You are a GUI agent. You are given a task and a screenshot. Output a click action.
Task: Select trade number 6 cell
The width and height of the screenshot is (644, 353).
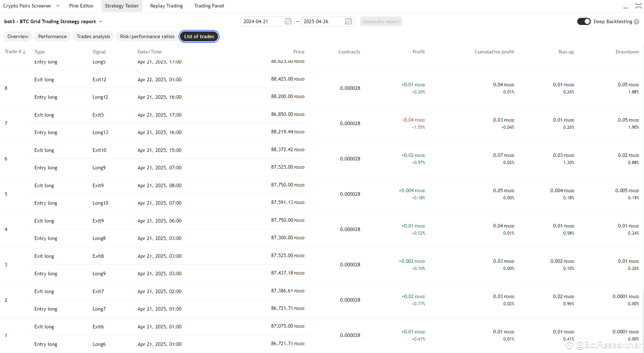pyautogui.click(x=6, y=159)
